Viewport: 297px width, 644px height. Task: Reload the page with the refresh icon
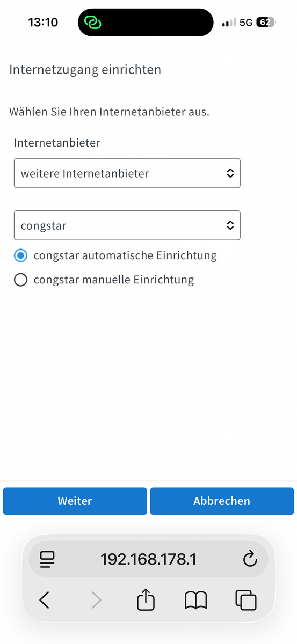(x=250, y=559)
